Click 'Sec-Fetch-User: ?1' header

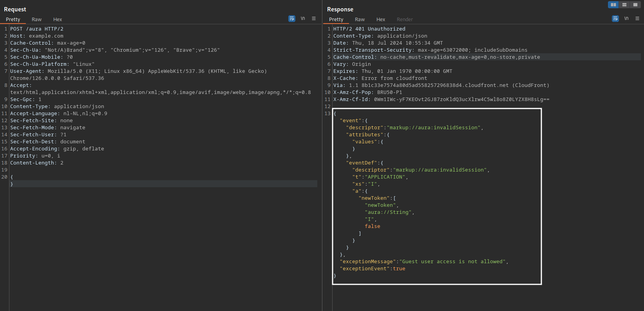click(38, 135)
